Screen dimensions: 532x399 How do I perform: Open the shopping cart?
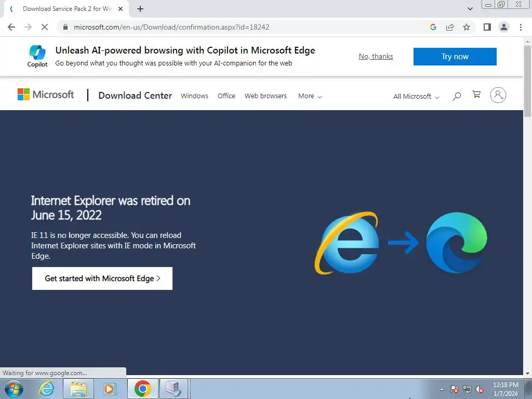[x=476, y=95]
